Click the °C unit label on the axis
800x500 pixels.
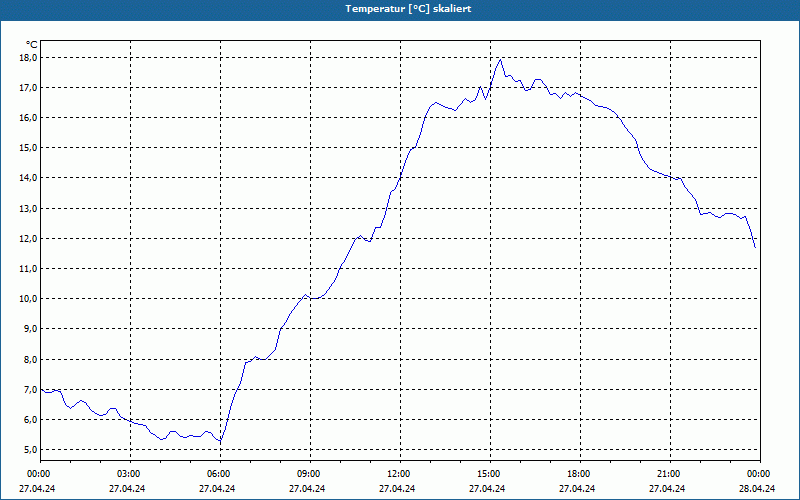[x=32, y=45]
